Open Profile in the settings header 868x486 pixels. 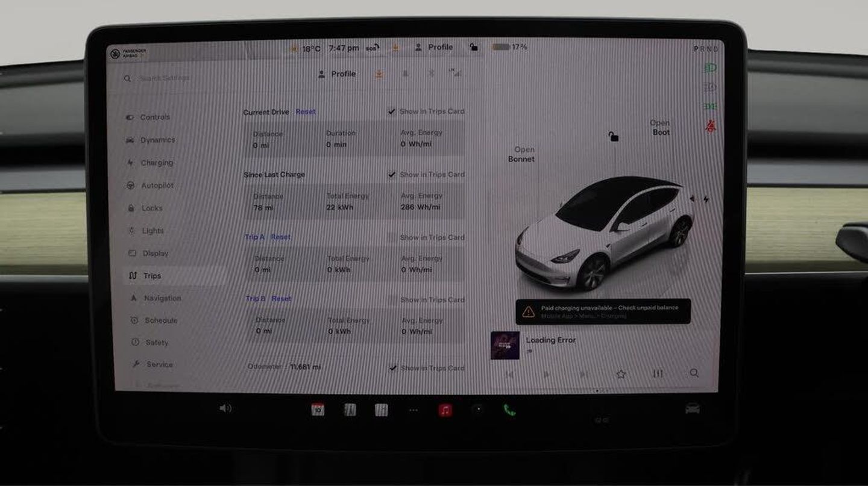coord(336,73)
